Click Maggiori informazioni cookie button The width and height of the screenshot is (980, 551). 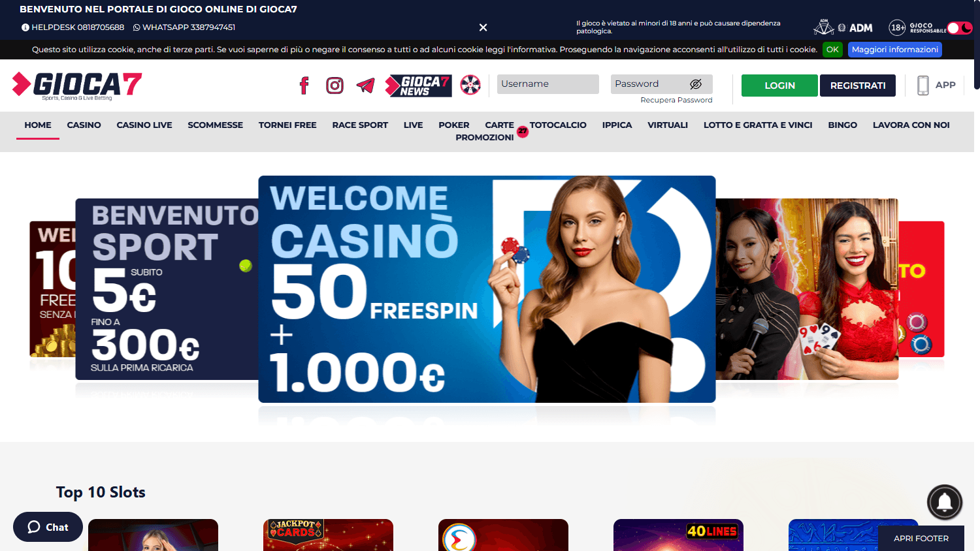pyautogui.click(x=895, y=50)
